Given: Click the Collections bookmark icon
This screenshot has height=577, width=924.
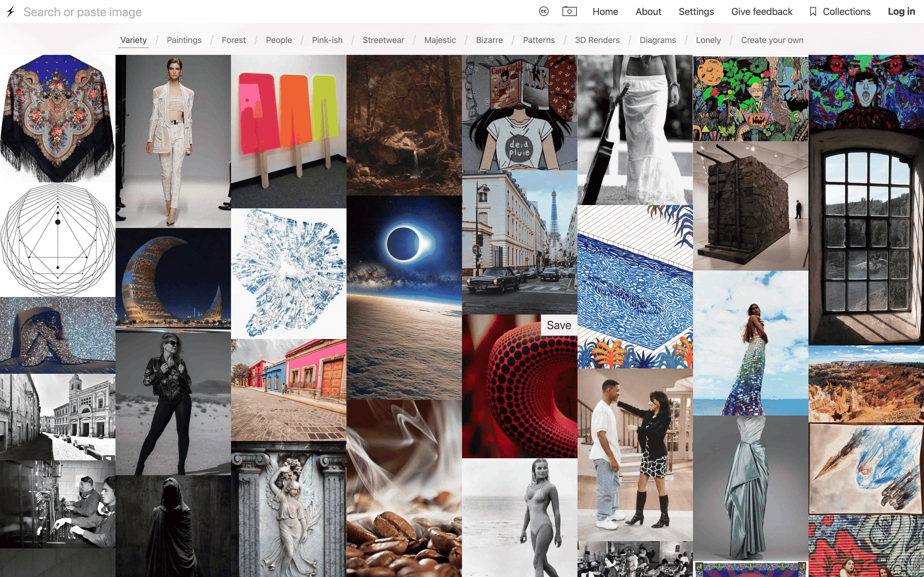Looking at the screenshot, I should (x=813, y=12).
